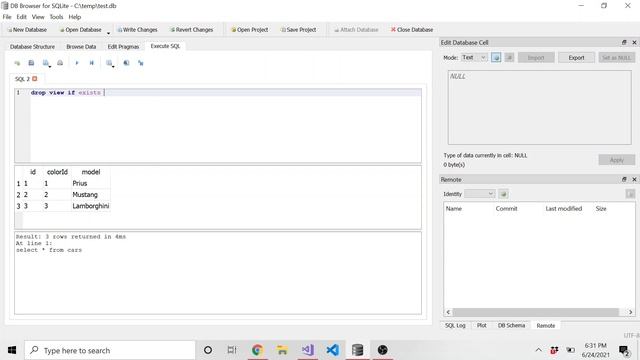Switch to the Database Structure tab
Viewport: 640px width, 360px height.
32,47
